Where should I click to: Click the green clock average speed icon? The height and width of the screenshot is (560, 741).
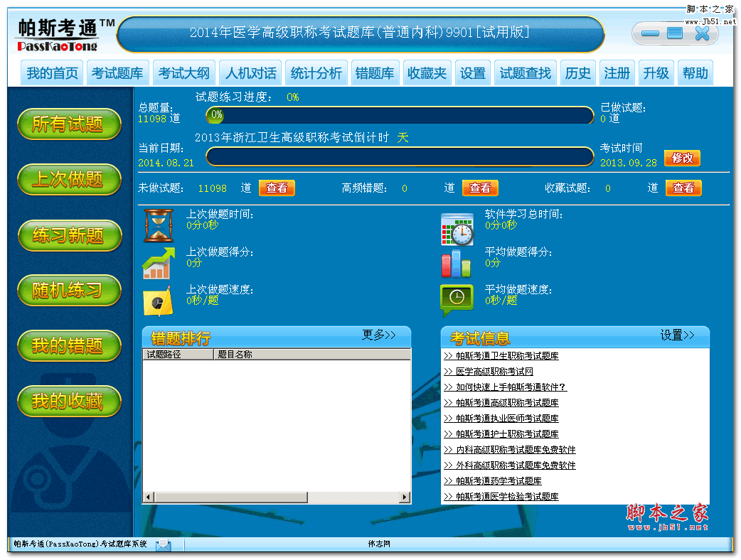(x=457, y=301)
